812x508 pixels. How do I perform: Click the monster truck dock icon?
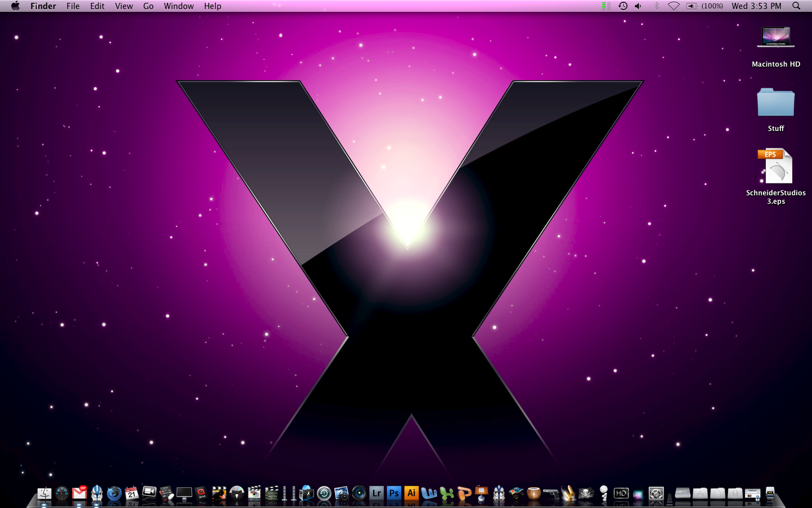(516, 493)
